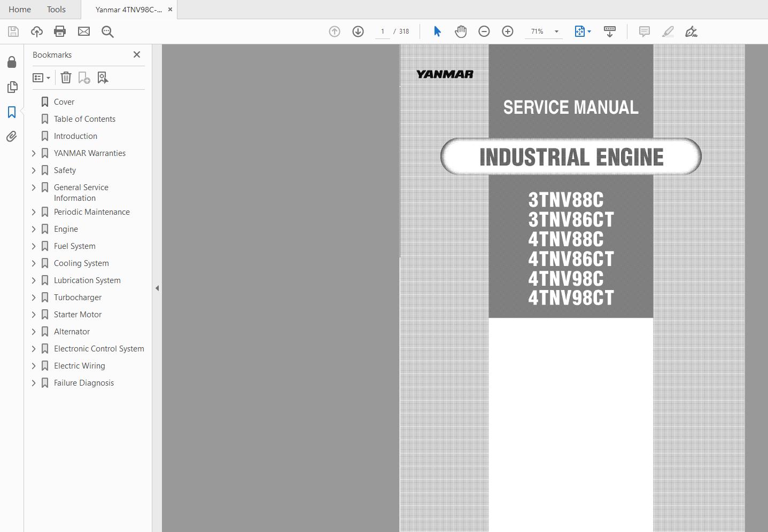Click the upload to cloud icon
The height and width of the screenshot is (532, 768).
37,32
